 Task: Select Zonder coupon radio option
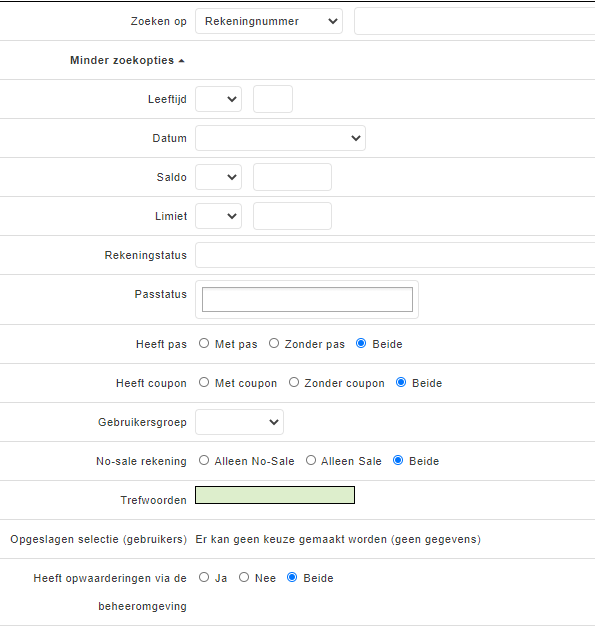(x=294, y=382)
